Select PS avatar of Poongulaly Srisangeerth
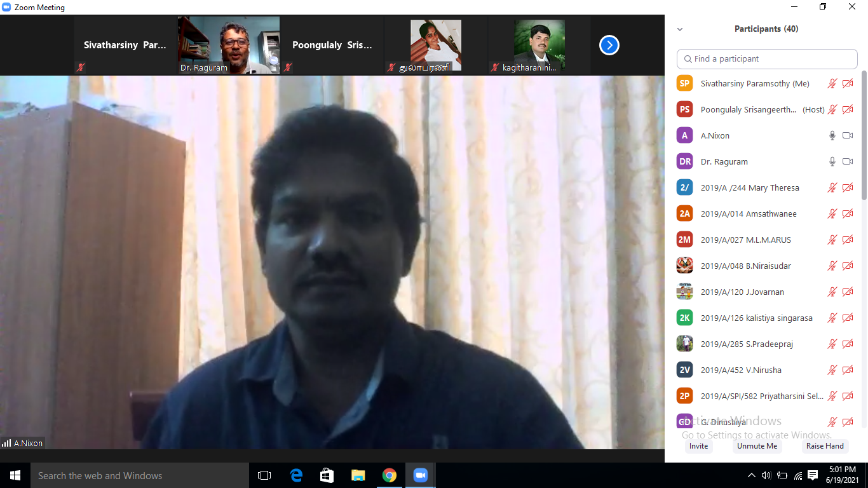This screenshot has height=488, width=868. click(684, 109)
